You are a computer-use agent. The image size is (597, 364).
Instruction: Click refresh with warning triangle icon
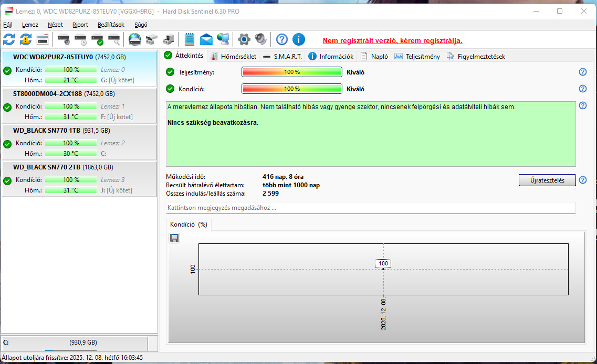tap(26, 39)
